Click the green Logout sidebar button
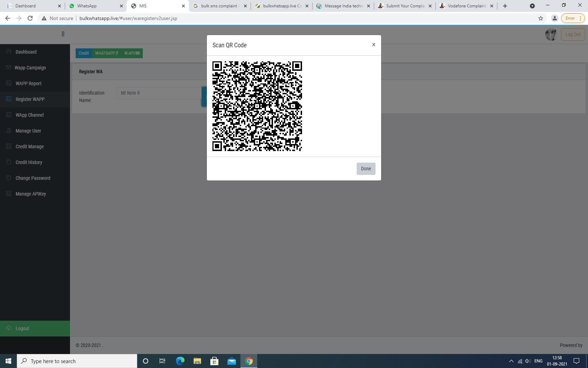This screenshot has width=588, height=368. [x=35, y=328]
